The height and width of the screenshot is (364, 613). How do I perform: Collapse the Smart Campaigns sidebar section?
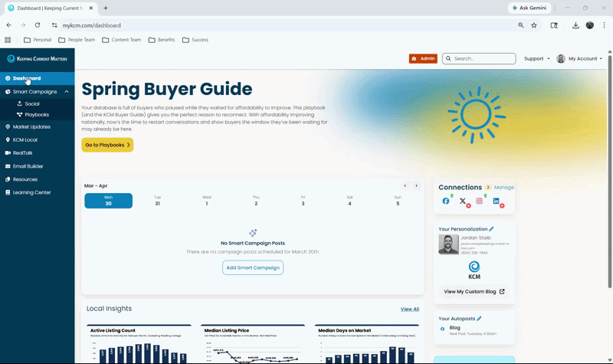point(67,92)
